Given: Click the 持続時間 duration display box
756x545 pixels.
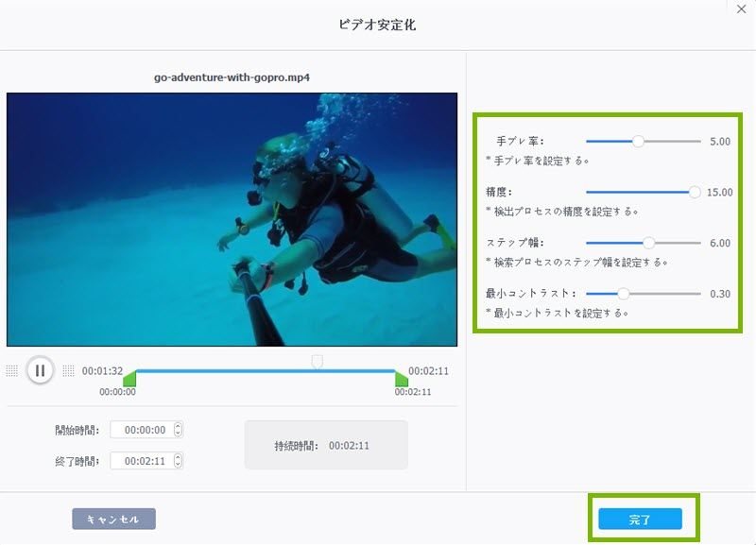Looking at the screenshot, I should (x=326, y=445).
